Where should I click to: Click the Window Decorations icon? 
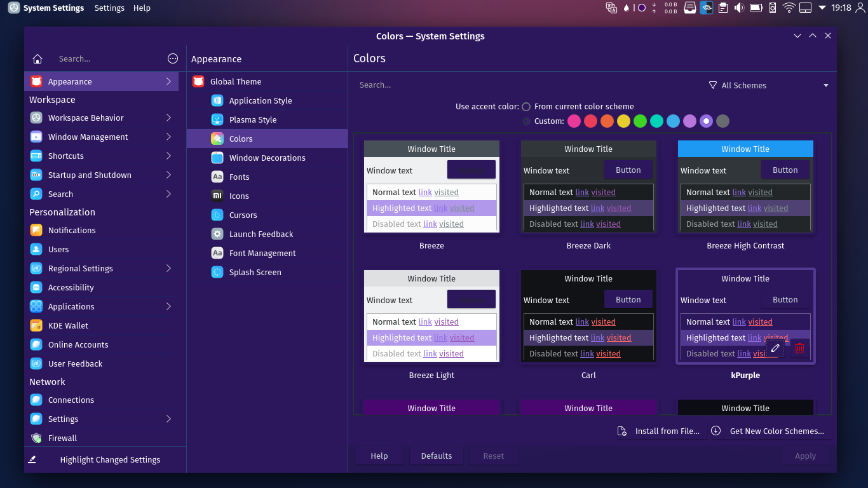[x=217, y=158]
